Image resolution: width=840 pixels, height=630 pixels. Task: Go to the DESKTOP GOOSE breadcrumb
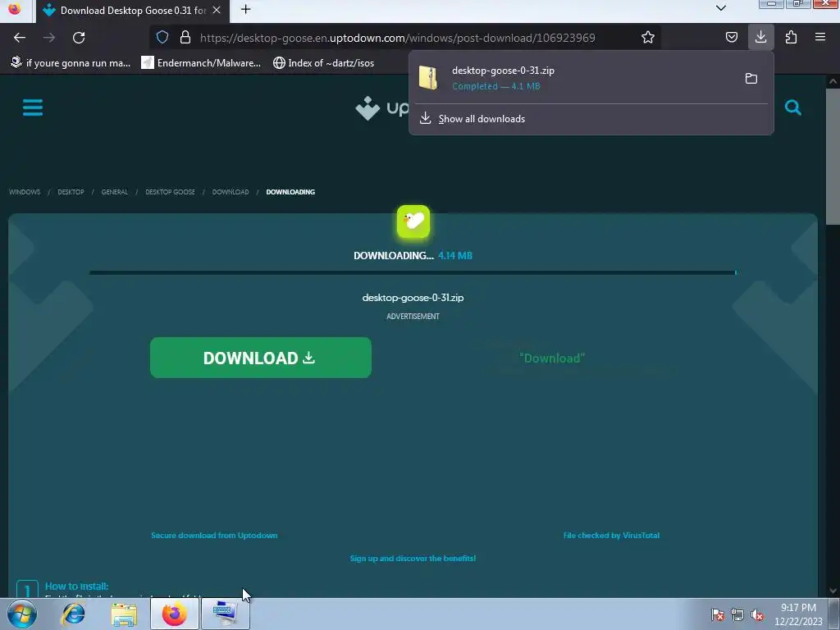tap(170, 192)
